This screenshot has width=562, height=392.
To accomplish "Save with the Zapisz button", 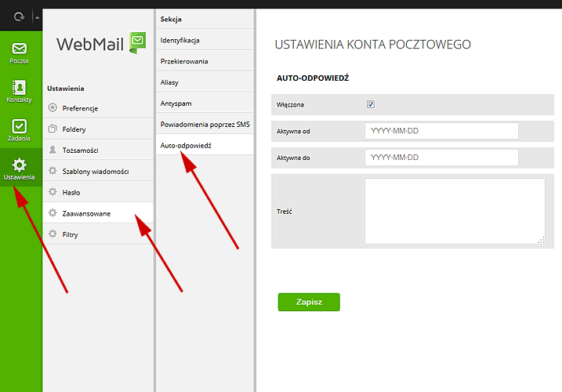I will tap(309, 302).
